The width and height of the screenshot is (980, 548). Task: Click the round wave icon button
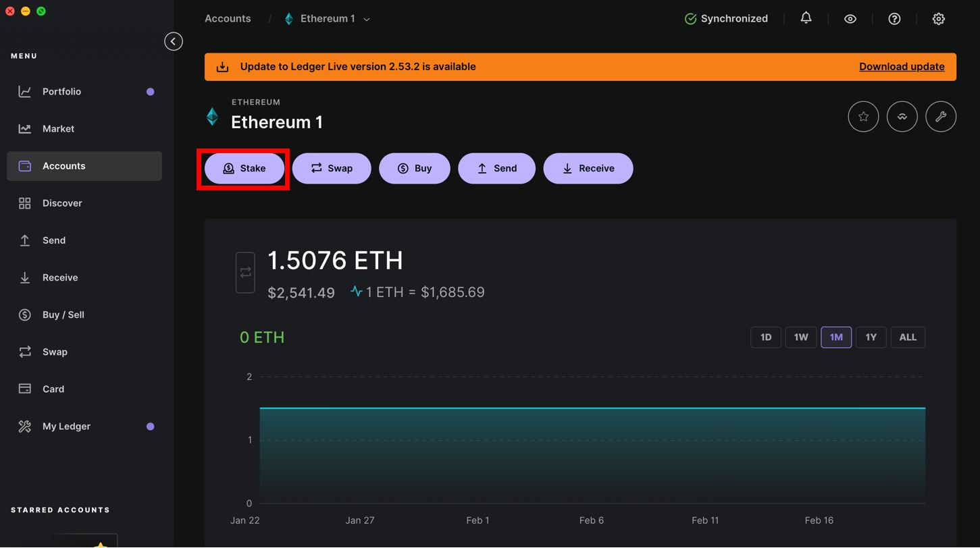point(902,117)
